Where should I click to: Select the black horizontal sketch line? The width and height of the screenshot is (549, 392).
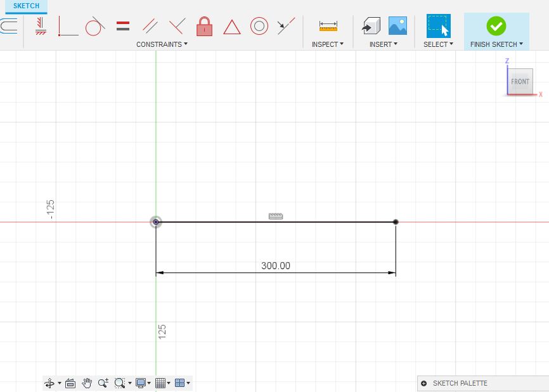click(276, 222)
